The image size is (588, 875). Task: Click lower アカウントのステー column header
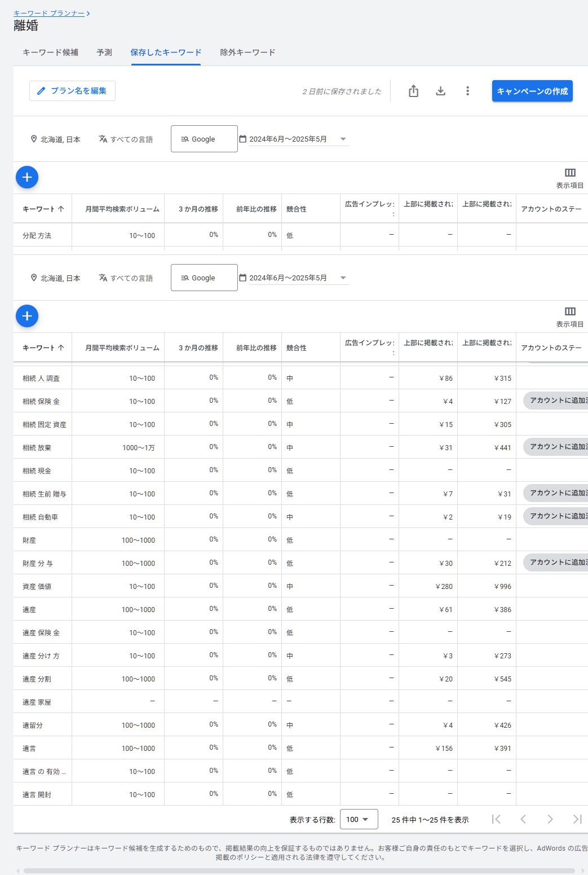(x=551, y=348)
